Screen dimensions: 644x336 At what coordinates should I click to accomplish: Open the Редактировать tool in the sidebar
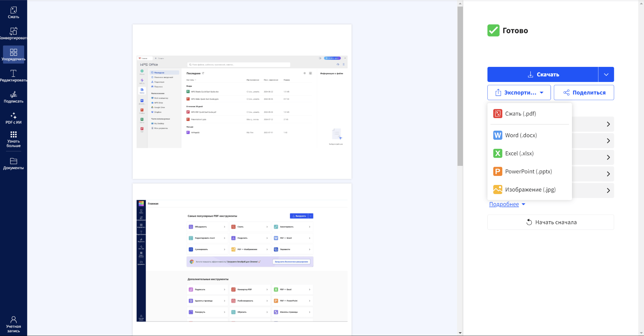[x=14, y=76]
